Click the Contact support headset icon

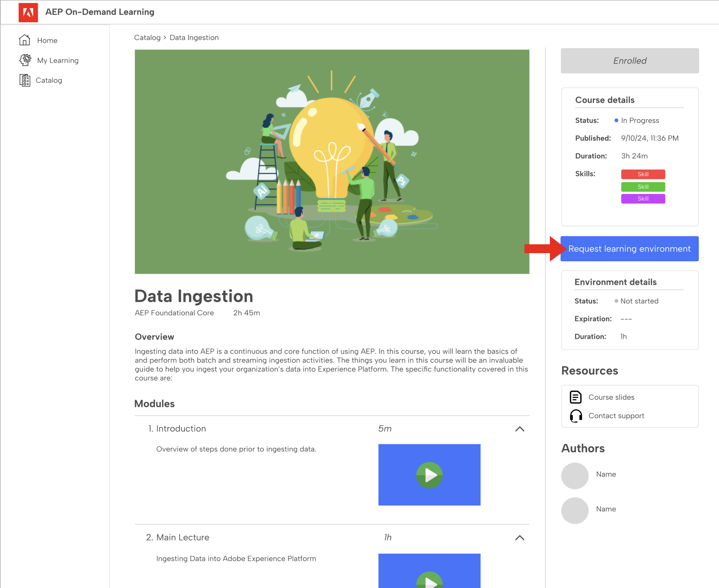pyautogui.click(x=576, y=416)
